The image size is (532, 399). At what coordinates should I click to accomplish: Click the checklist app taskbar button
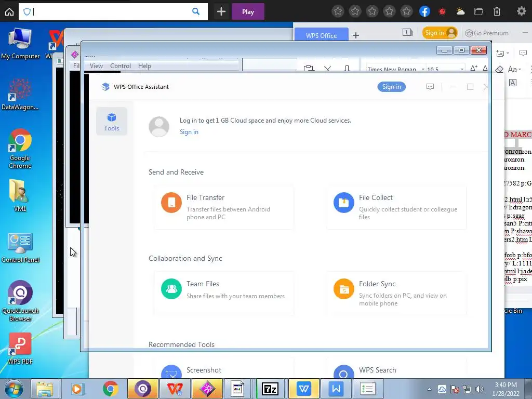tap(367, 389)
